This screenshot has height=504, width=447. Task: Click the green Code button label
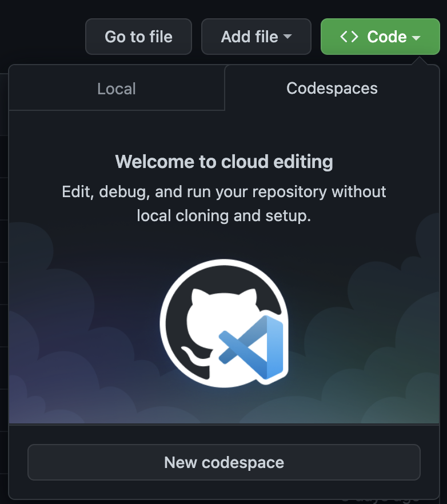386,37
